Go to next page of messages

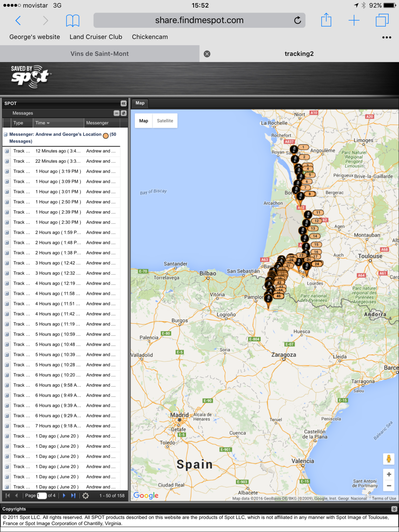pos(64,495)
